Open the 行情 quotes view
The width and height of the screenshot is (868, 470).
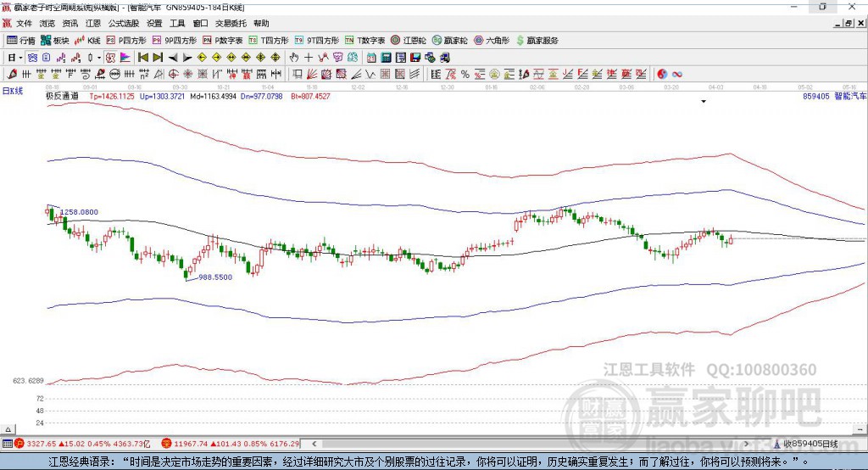[21, 41]
